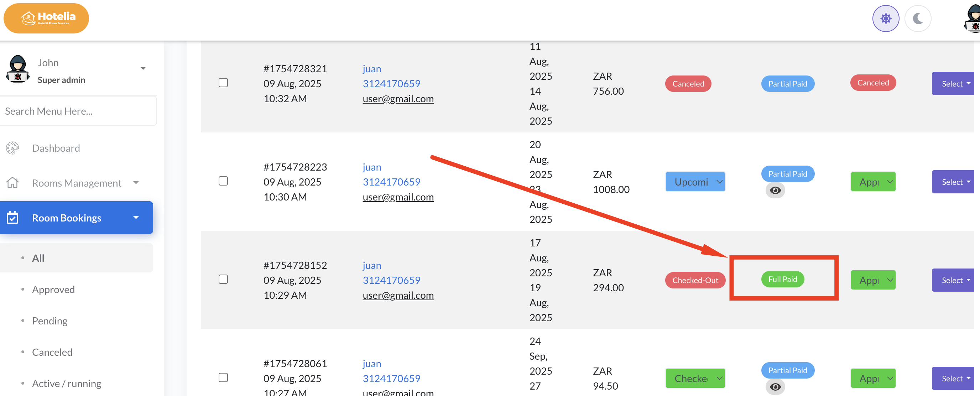Click booking number #1754728152
This screenshot has height=396, width=980.
(x=295, y=266)
